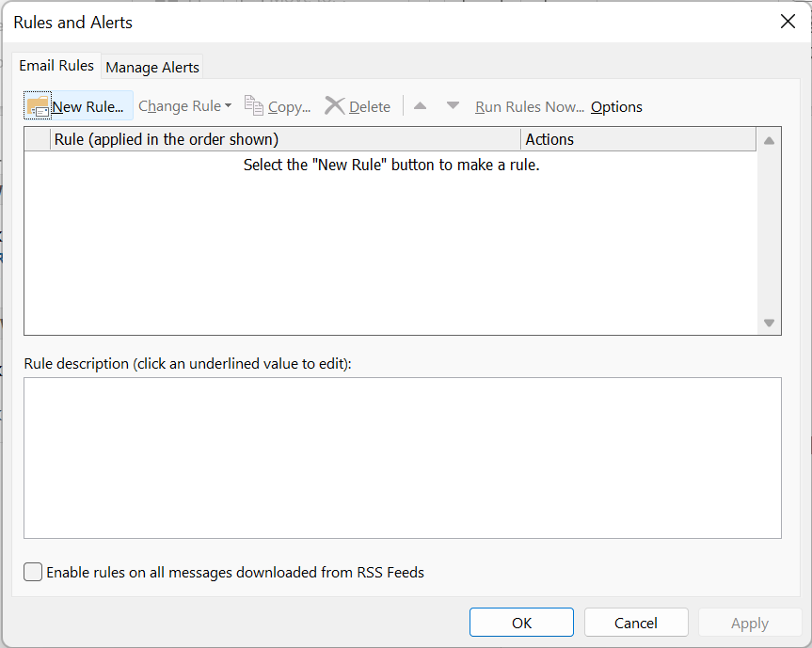Click 'Select the "New Rule" button' hint text
The image size is (812, 648).
pyautogui.click(x=391, y=165)
